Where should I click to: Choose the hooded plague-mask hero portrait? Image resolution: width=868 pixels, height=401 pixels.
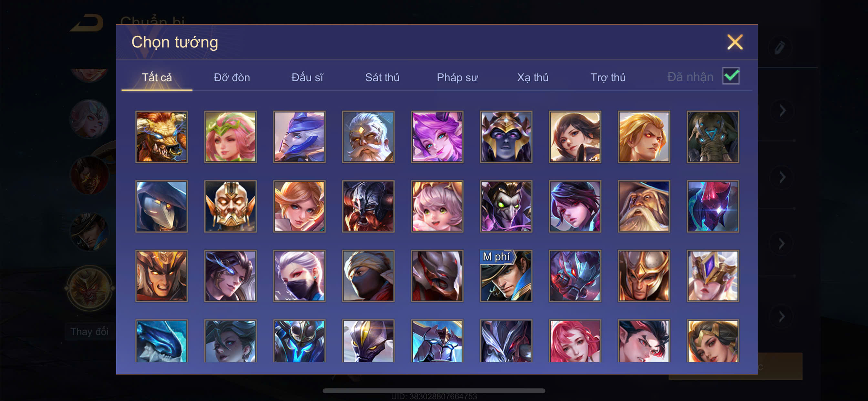(x=161, y=206)
